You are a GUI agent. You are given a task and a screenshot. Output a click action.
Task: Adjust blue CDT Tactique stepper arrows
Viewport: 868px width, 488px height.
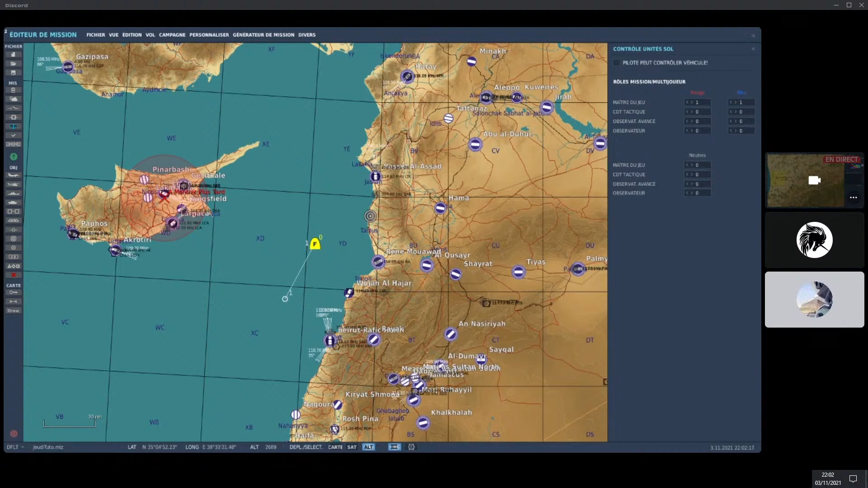tap(733, 112)
